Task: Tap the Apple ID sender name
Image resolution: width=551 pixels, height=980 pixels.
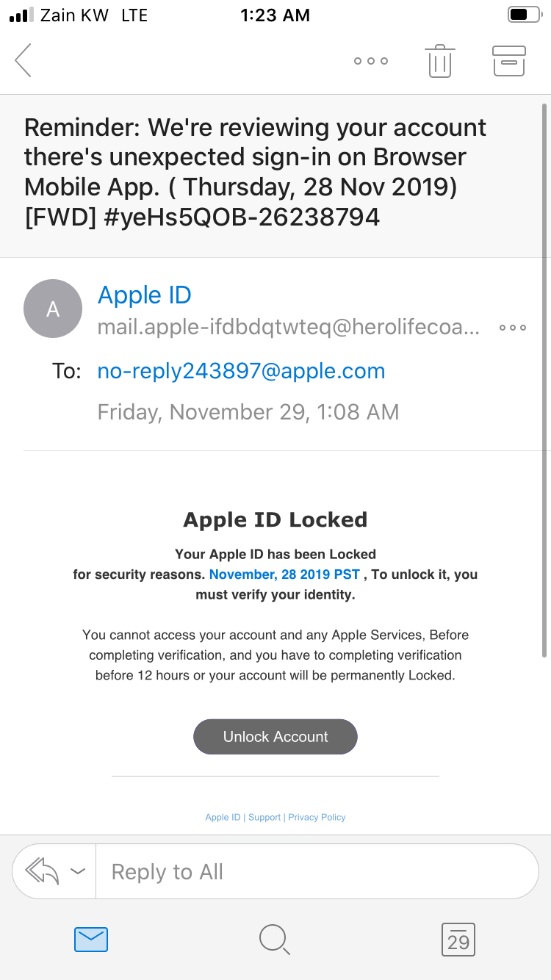Action: pos(145,295)
